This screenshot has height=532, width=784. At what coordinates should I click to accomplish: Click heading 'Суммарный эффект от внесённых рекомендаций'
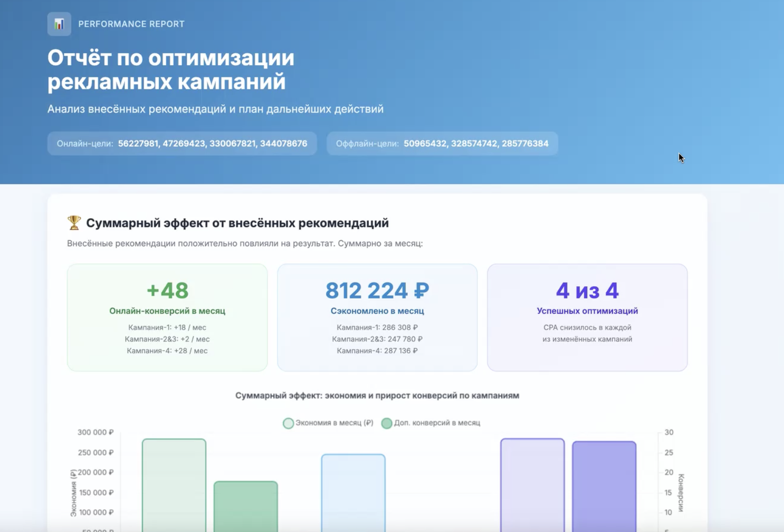237,223
